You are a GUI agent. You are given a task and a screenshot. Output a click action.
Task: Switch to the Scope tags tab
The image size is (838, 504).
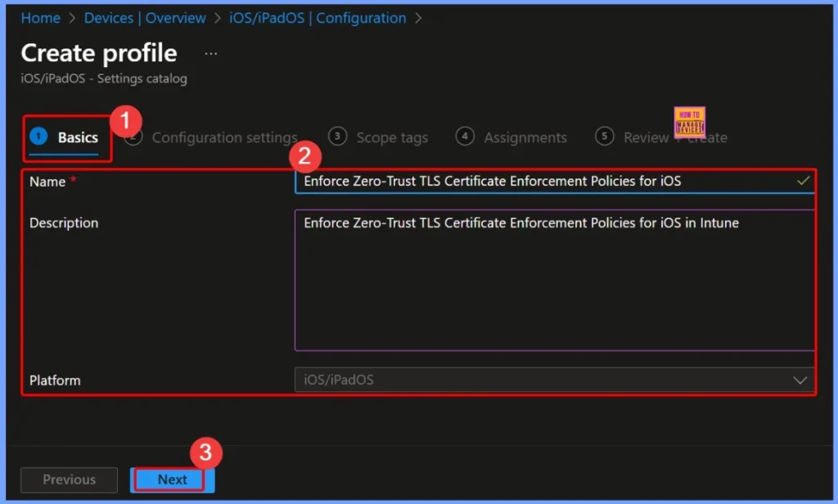click(x=390, y=137)
